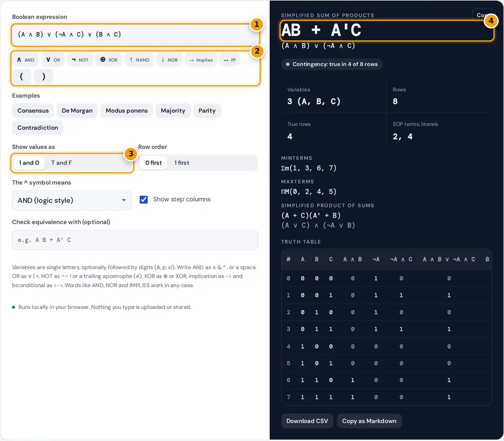
Task: Click the A ∧ B column header
Action: point(352,260)
